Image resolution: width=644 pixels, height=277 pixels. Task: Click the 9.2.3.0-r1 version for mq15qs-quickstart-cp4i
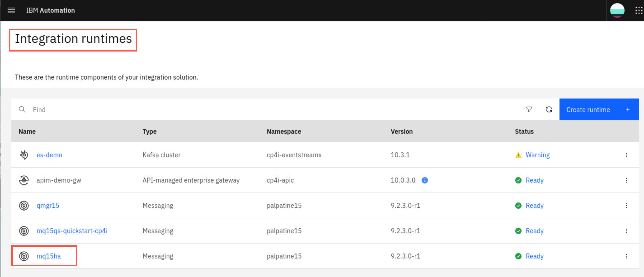tap(406, 231)
